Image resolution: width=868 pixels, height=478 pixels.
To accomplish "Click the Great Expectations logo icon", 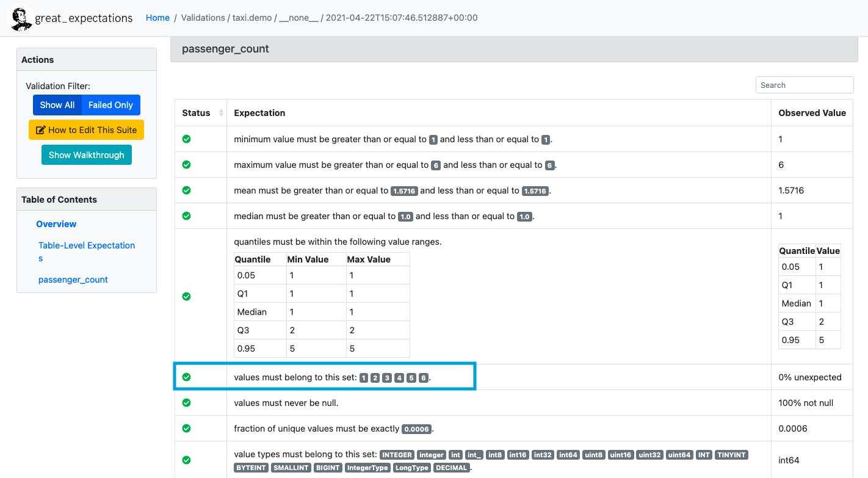I will 21,18.
